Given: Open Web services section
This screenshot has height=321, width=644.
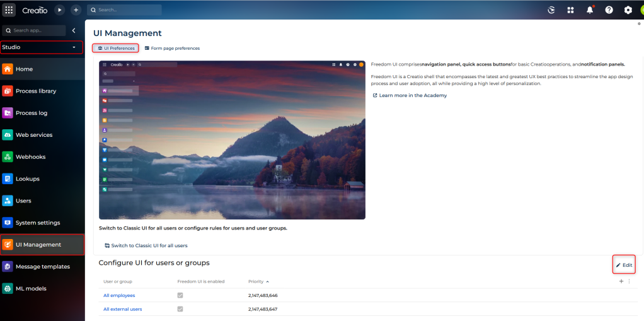Looking at the screenshot, I should pyautogui.click(x=42, y=135).
